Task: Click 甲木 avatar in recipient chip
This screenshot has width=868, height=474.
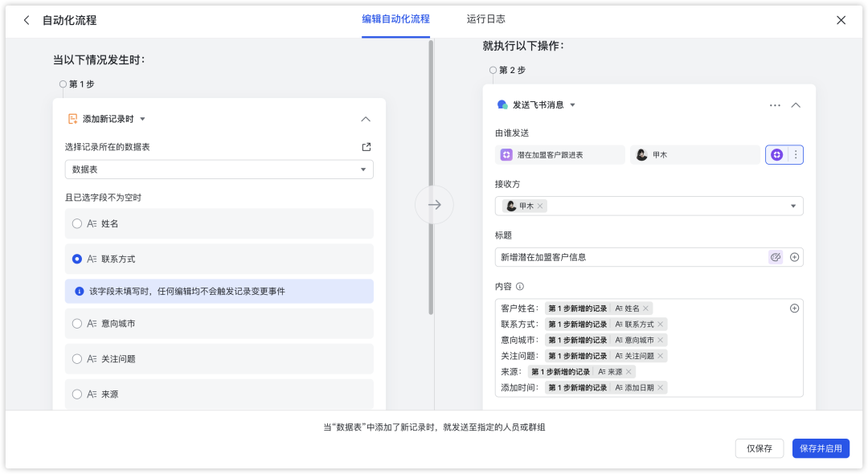Action: 511,206
